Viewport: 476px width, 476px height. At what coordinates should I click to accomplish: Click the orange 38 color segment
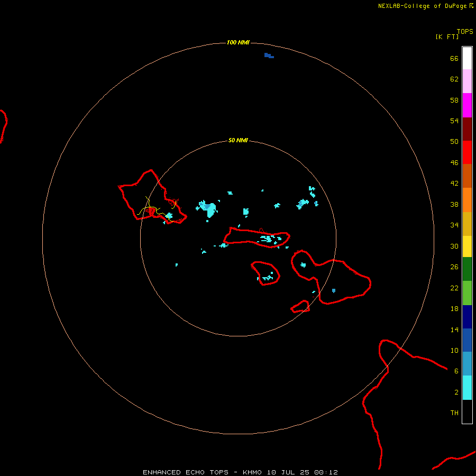[467, 200]
